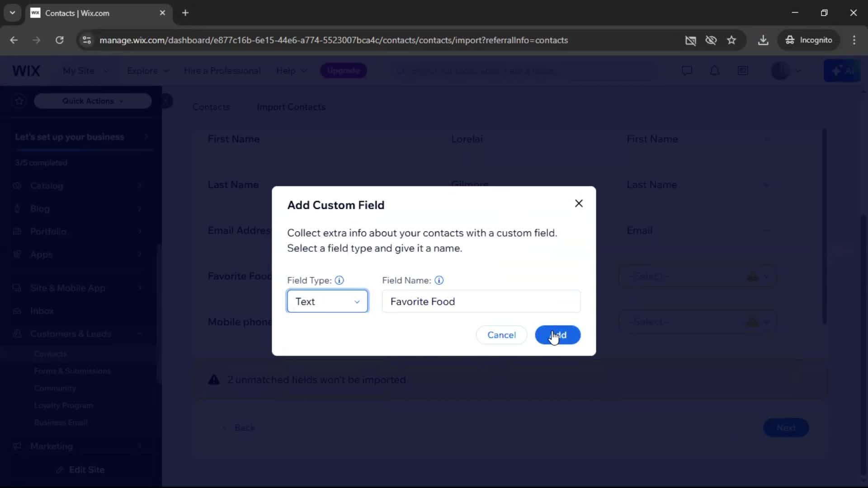Expand Let's set up your business
The height and width of the screenshot is (488, 868).
pos(81,137)
